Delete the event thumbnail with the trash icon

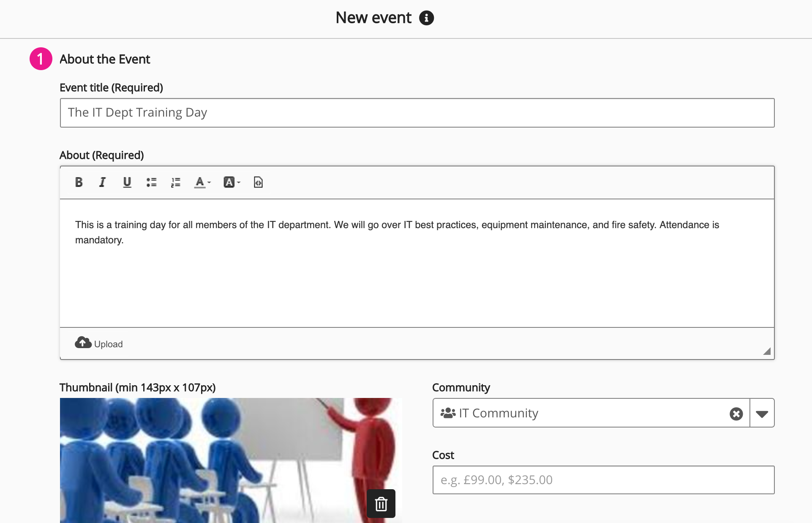[380, 503]
